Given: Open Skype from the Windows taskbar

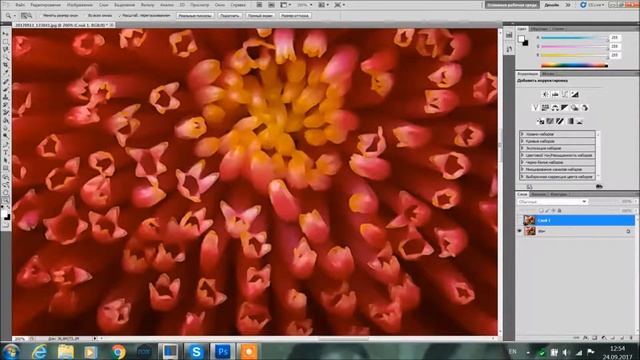Looking at the screenshot, I should (196, 351).
